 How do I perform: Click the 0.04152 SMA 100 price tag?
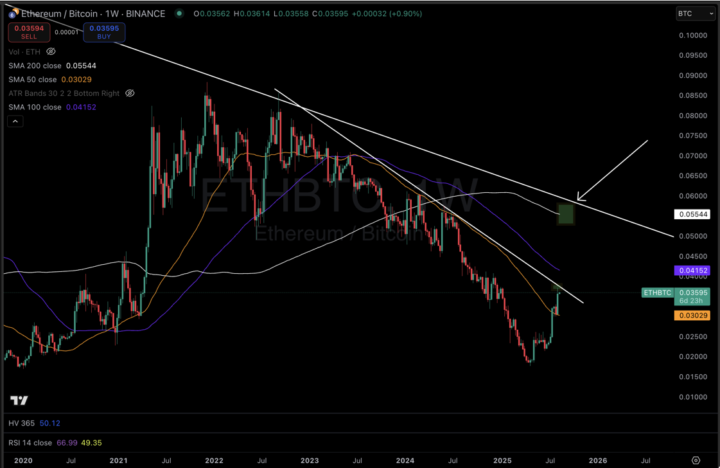(x=692, y=271)
